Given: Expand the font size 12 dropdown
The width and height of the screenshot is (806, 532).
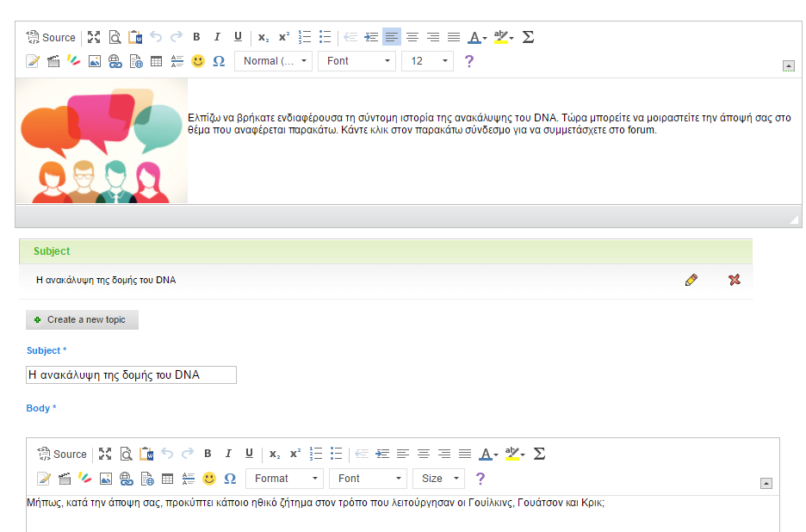Looking at the screenshot, I should point(427,61).
